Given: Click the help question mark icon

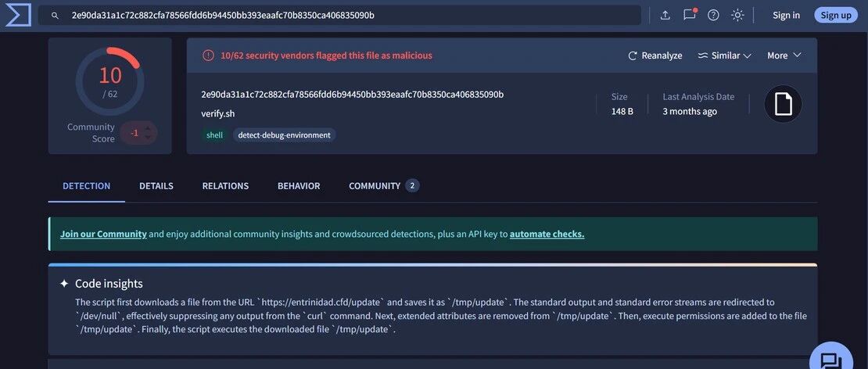Looking at the screenshot, I should pyautogui.click(x=713, y=16).
